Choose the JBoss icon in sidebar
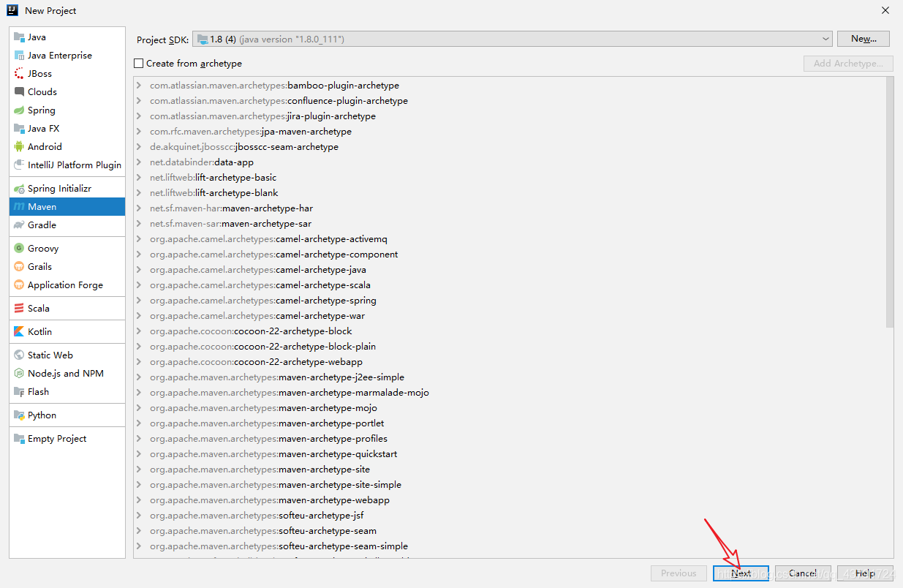Screen dimensions: 903x588 (19, 74)
